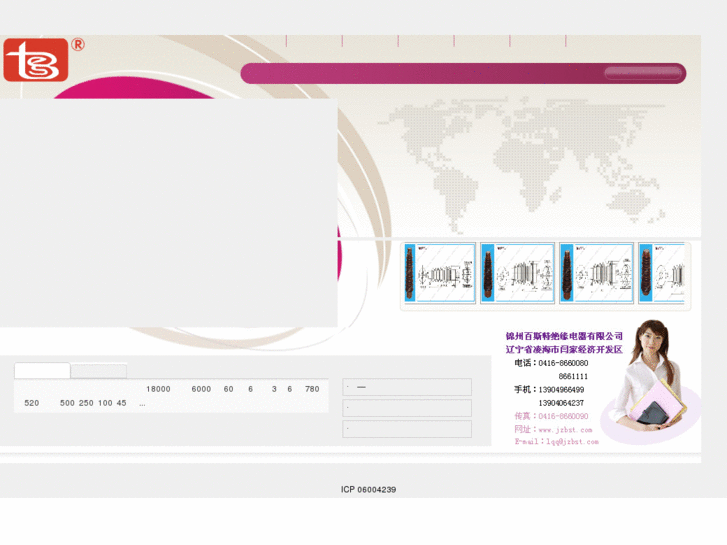Click the mobile number 13904966499
The width and height of the screenshot is (727, 545).
(561, 390)
